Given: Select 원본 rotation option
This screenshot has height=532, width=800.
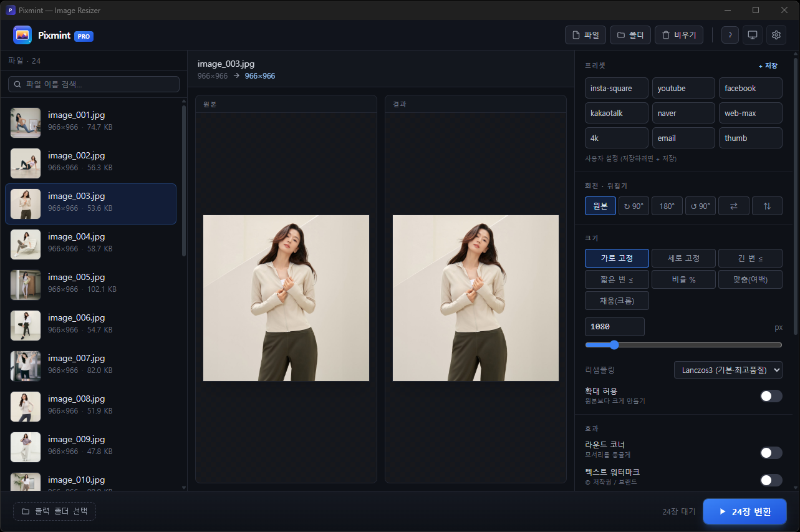Looking at the screenshot, I should [600, 206].
